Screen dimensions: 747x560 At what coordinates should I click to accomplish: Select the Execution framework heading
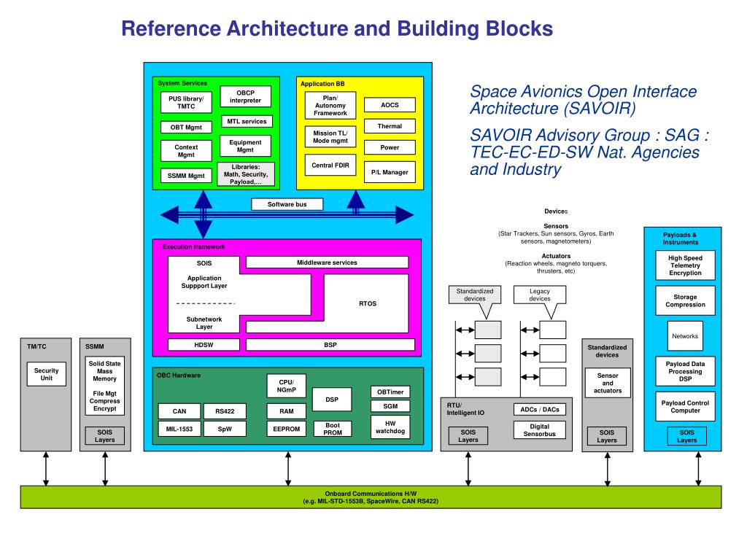193,246
